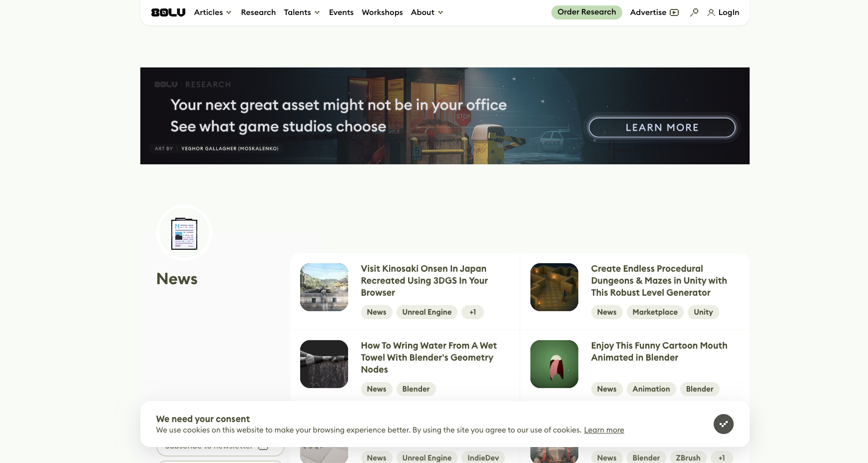Viewport: 868px width, 463px height.
Task: Click the Advertise play icon
Action: click(x=674, y=12)
